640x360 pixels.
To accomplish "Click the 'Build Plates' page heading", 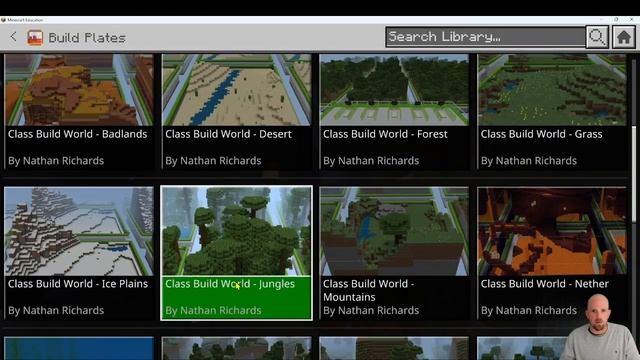I will click(87, 38).
